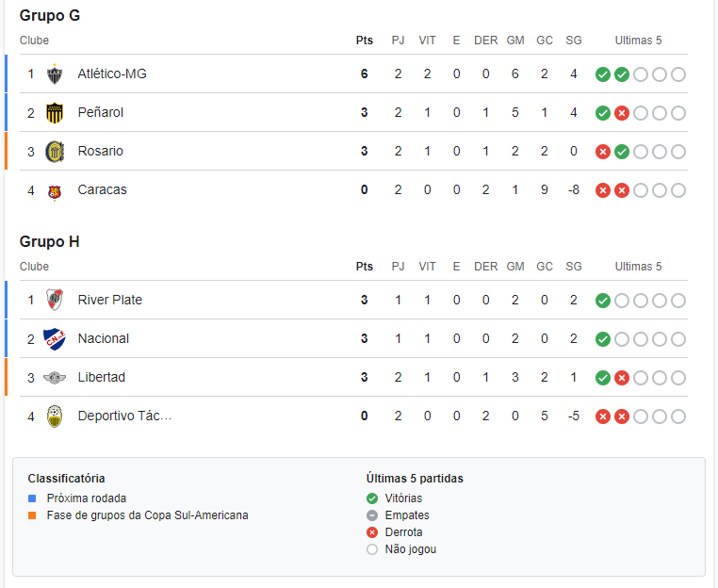The height and width of the screenshot is (588, 718).
Task: Open the Deportivo Tác… team link
Action: point(124,416)
